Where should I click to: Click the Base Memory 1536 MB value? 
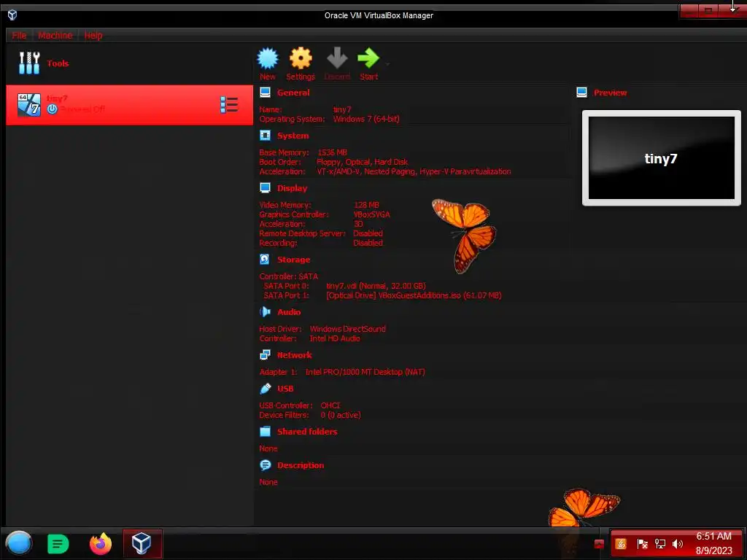click(332, 152)
